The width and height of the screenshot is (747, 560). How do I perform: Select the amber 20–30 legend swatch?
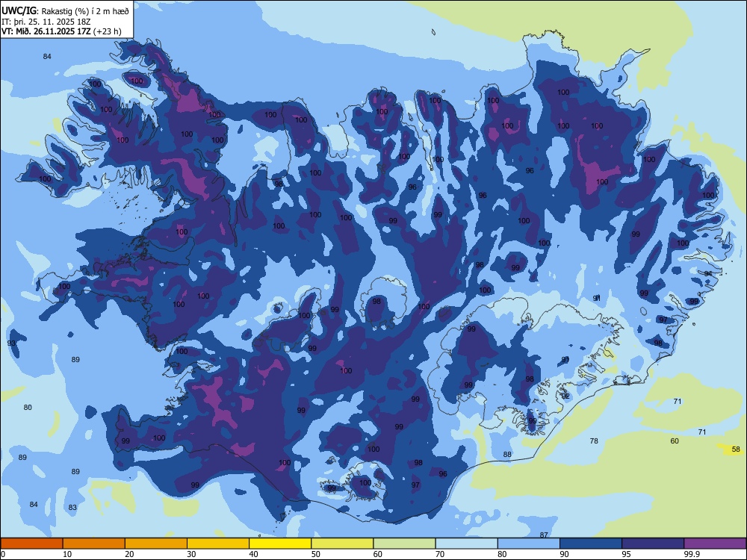156,544
